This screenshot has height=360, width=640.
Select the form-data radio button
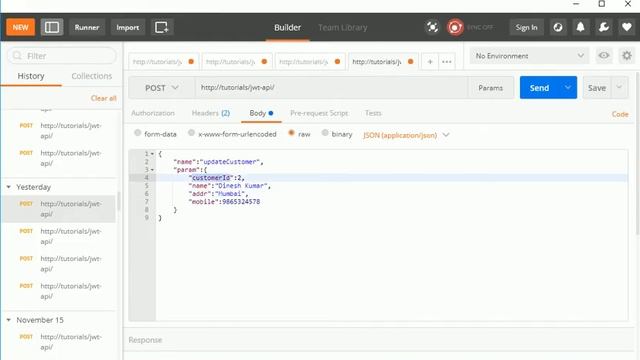pyautogui.click(x=138, y=133)
